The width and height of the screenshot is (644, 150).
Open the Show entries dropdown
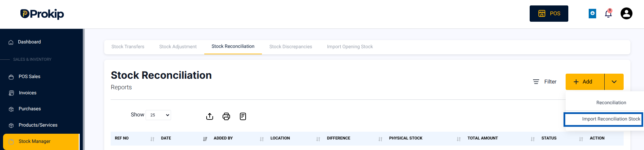(x=158, y=115)
